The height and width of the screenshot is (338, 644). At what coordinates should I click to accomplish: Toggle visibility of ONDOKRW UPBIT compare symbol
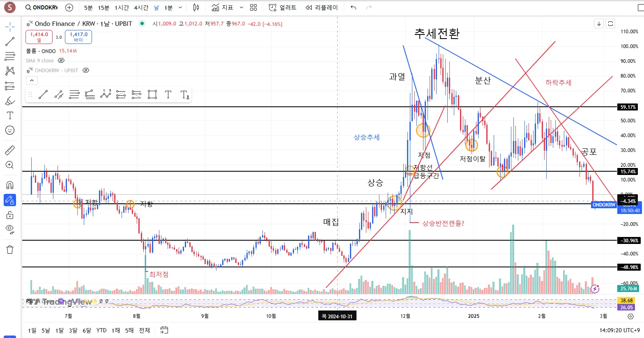point(86,70)
